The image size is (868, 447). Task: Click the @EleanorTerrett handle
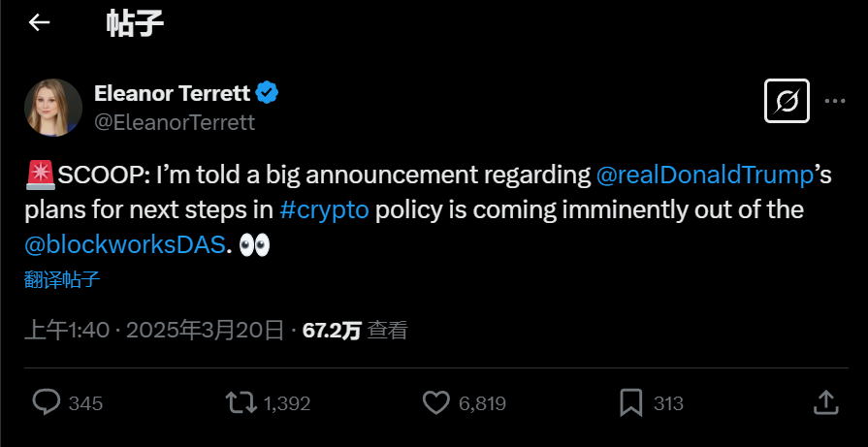pos(175,122)
